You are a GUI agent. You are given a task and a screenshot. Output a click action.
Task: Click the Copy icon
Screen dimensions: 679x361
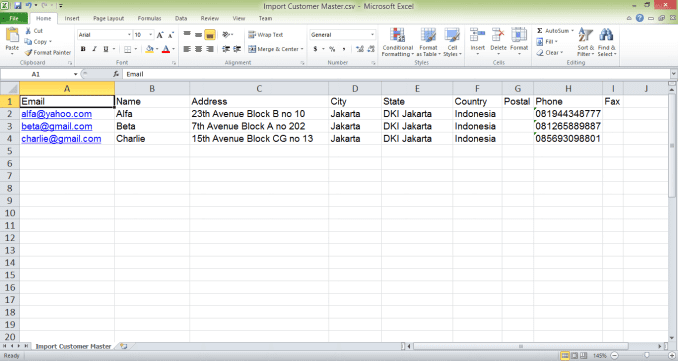coord(28,42)
